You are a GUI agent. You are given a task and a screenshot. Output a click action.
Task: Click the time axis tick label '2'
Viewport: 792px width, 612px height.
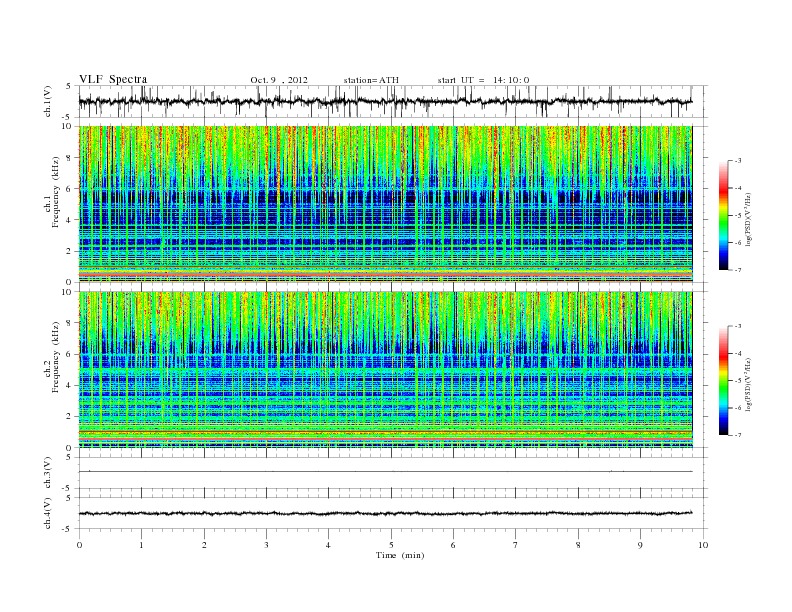coord(204,545)
